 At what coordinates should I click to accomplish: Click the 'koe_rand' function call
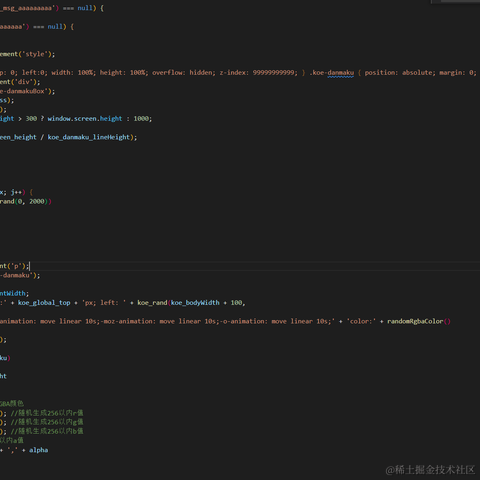[152, 303]
